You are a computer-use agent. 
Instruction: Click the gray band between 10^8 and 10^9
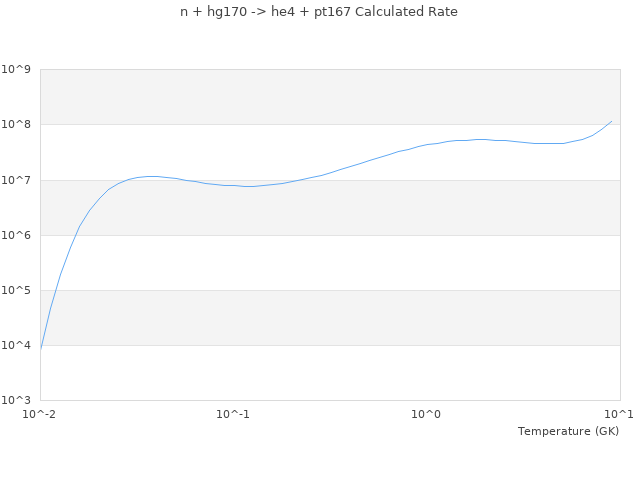330,97
